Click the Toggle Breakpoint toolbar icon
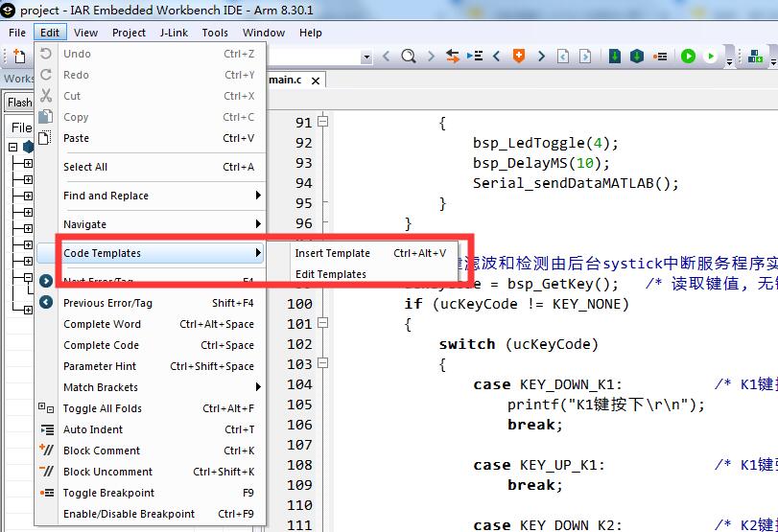This screenshot has width=778, height=532. pyautogui.click(x=660, y=56)
